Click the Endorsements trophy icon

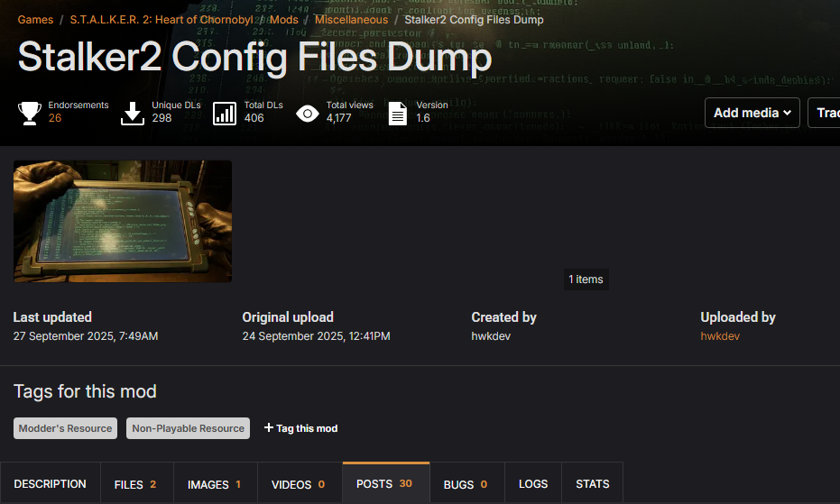[30, 114]
